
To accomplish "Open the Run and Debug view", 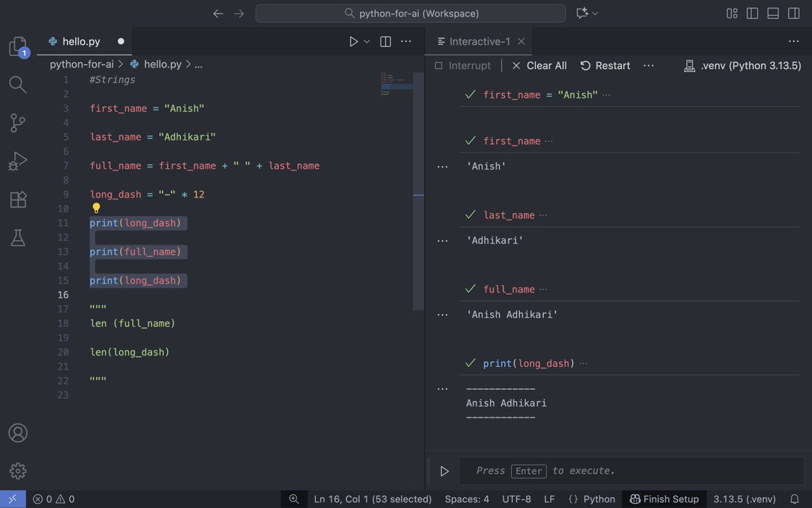I will point(18,161).
